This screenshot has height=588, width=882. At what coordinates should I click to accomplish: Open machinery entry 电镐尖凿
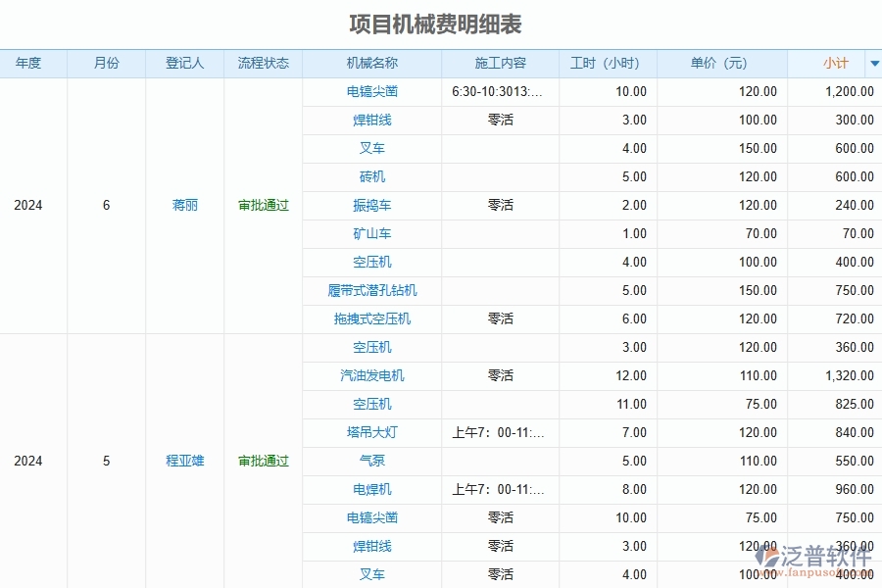point(372,91)
